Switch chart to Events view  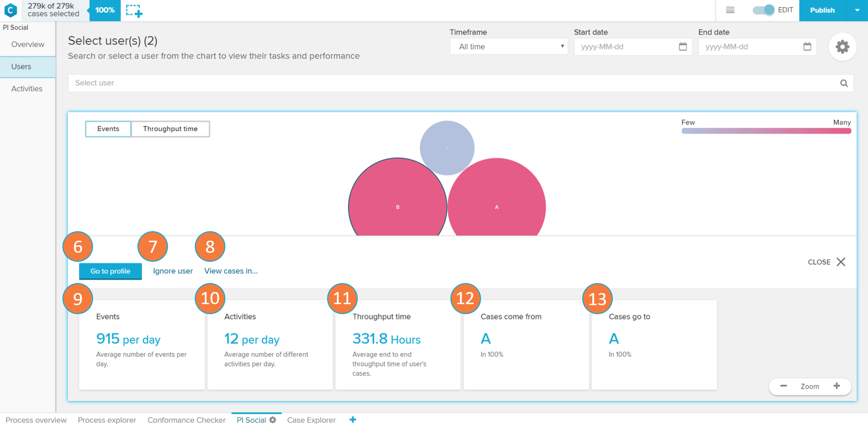(x=108, y=129)
